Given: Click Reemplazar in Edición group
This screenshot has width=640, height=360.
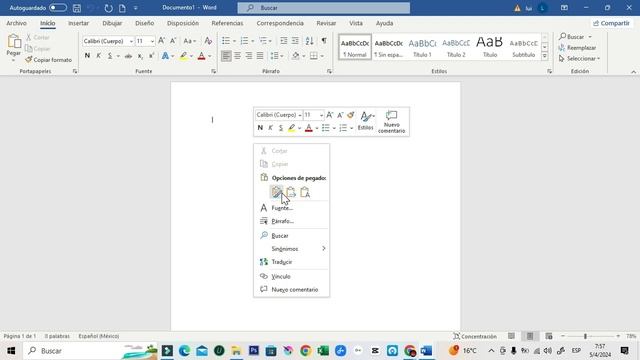Looking at the screenshot, I should [577, 48].
